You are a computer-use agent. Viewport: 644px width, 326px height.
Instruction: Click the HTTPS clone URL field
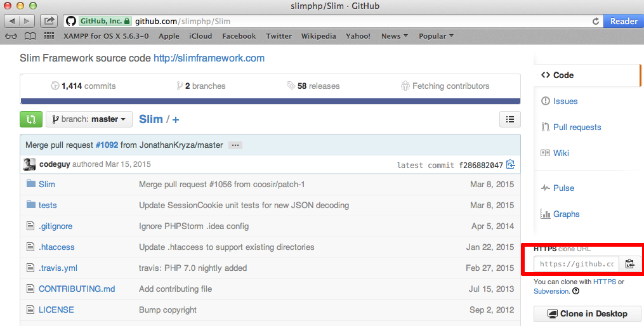(x=576, y=264)
